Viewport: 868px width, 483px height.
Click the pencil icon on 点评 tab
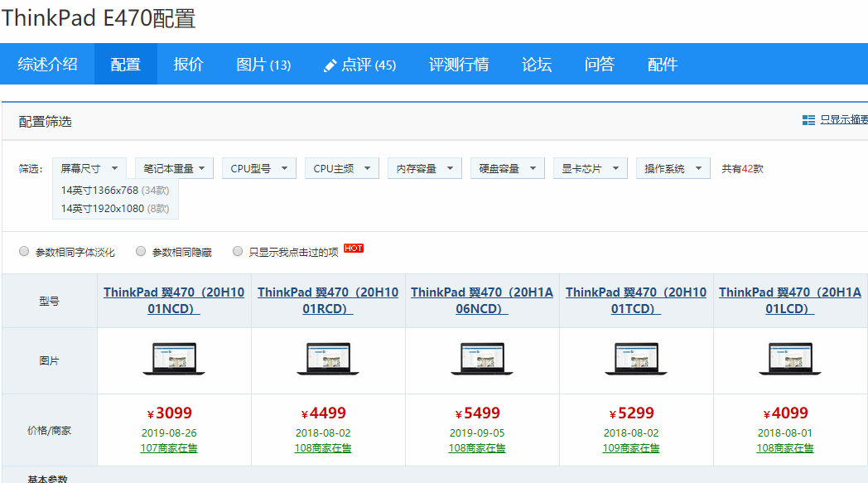pos(330,64)
